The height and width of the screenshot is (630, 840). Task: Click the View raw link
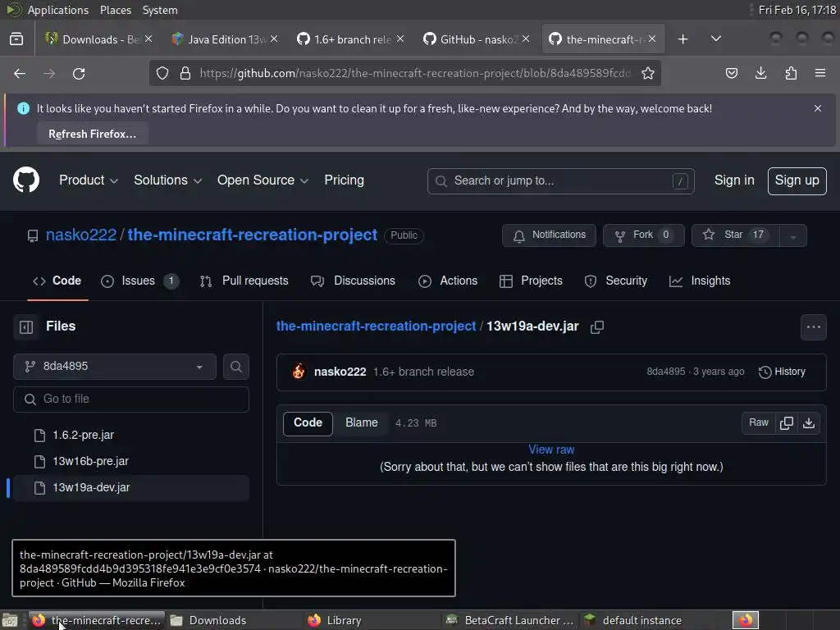click(x=551, y=450)
